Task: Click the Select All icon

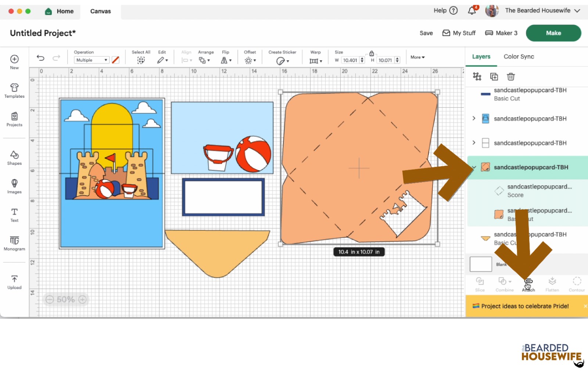Action: pyautogui.click(x=141, y=60)
